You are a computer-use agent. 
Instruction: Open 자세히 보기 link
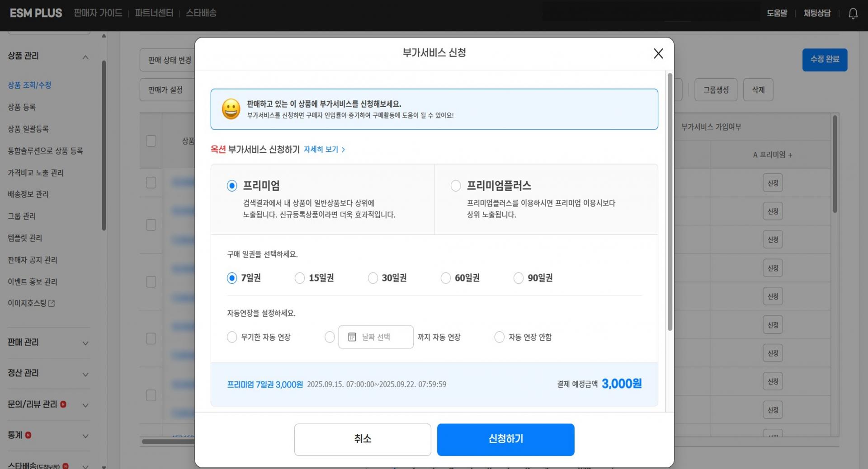324,149
